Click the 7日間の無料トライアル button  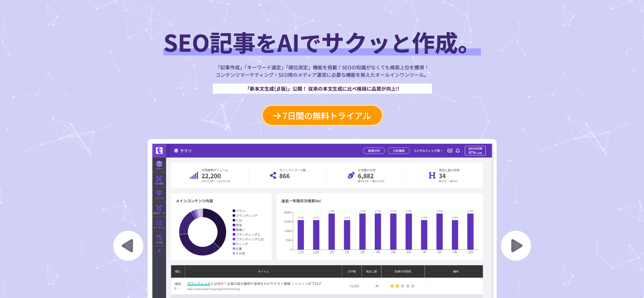(x=322, y=116)
